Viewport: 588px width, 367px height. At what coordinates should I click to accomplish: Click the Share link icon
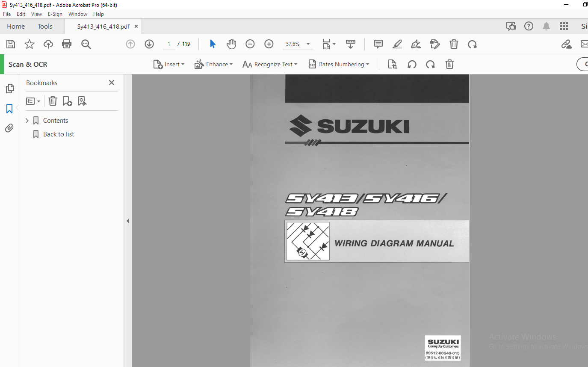[567, 44]
